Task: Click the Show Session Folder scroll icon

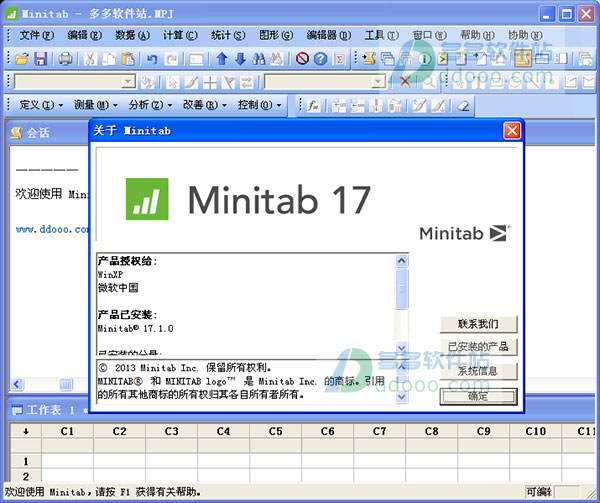Action: (369, 59)
